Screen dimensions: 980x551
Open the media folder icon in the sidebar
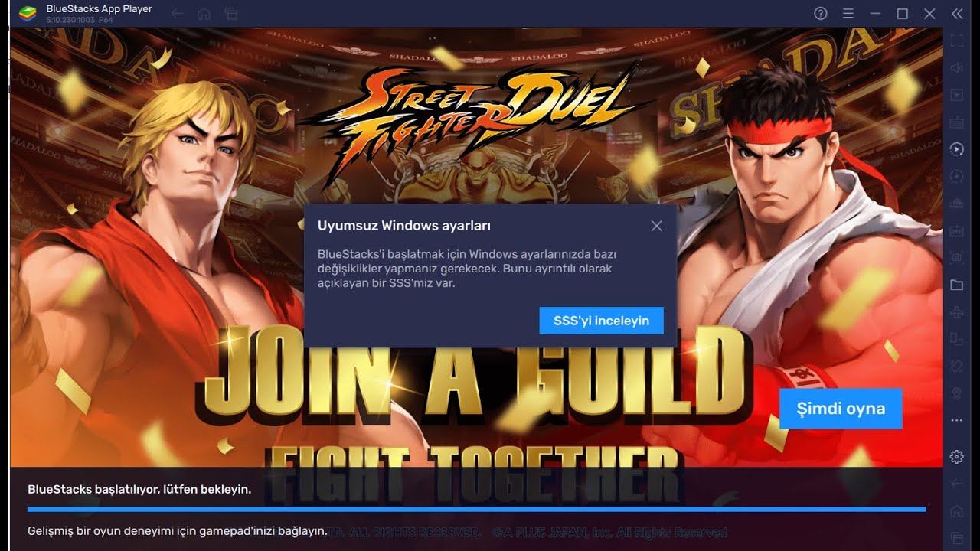tap(956, 285)
